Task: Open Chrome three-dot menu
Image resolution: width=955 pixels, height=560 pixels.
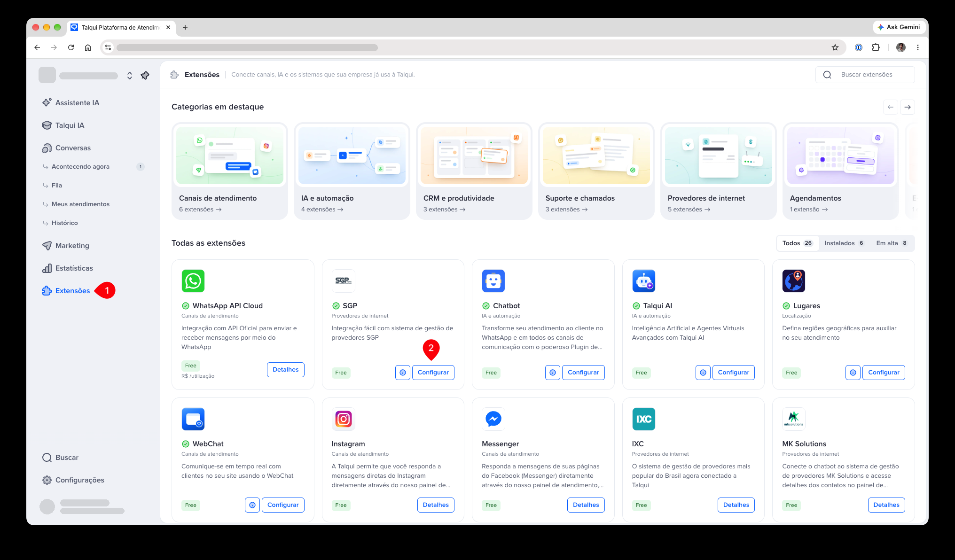Action: click(x=917, y=47)
